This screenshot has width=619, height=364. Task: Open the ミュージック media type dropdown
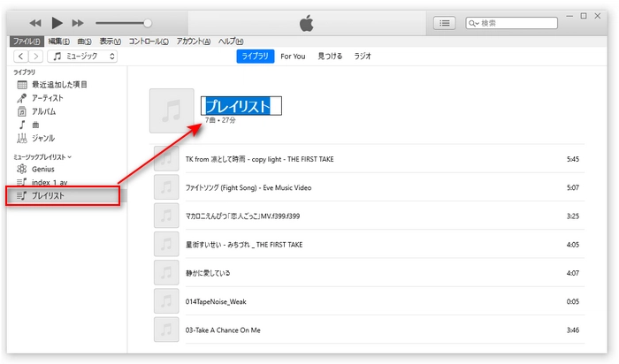pos(83,57)
